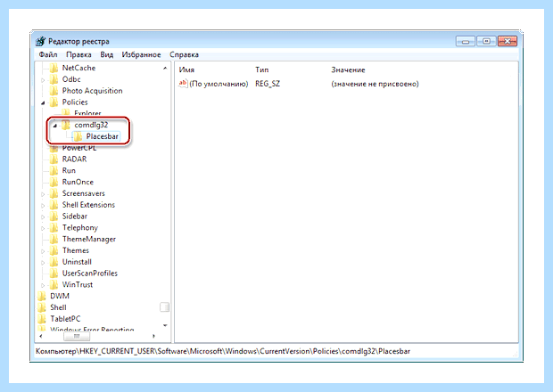Click the tree vertical scrollbar thumb
The image size is (553, 392).
tap(164, 307)
